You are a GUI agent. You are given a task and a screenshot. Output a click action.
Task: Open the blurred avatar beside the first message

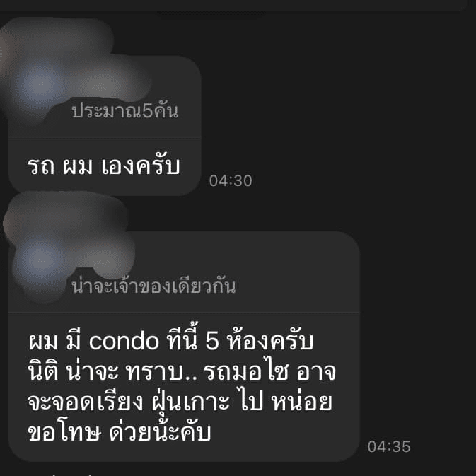pyautogui.click(x=40, y=83)
